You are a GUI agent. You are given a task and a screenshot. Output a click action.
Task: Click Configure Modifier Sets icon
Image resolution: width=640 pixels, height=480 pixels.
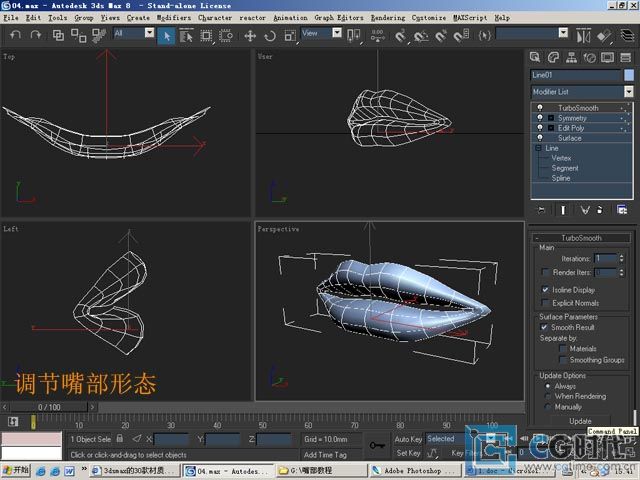pyautogui.click(x=622, y=210)
